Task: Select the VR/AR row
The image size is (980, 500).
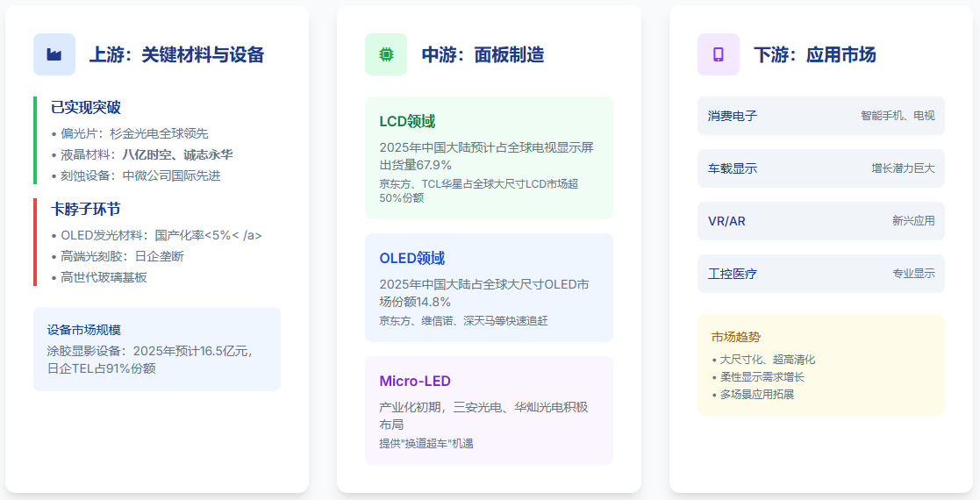Action: tap(820, 221)
